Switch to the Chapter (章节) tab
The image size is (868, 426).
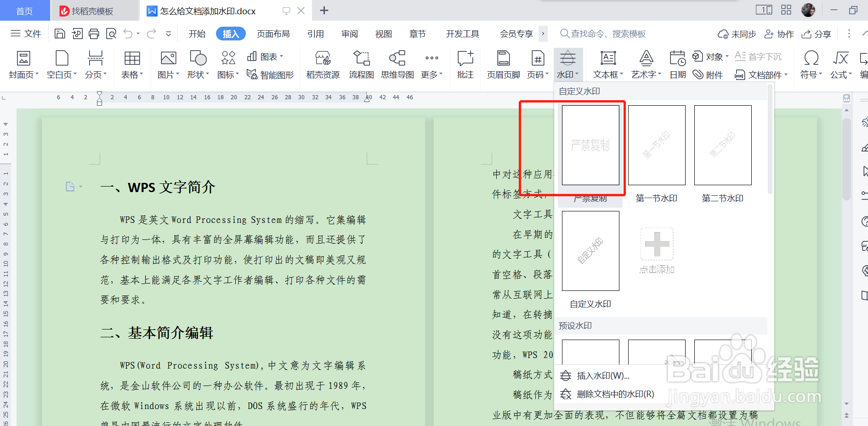[x=418, y=34]
